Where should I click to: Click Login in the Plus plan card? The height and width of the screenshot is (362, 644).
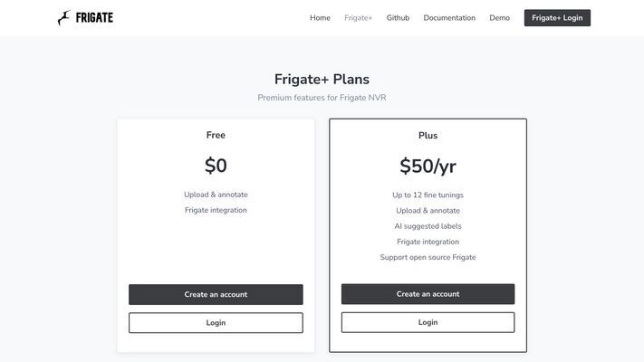coord(428,322)
